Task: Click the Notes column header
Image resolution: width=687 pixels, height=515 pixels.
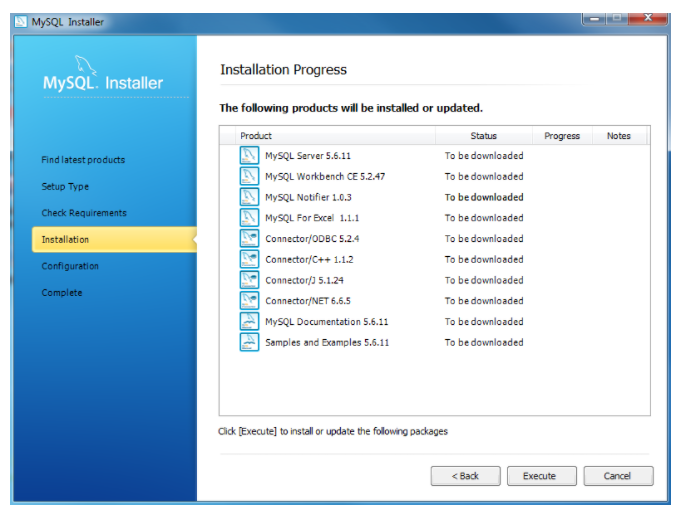Action: coord(619,136)
